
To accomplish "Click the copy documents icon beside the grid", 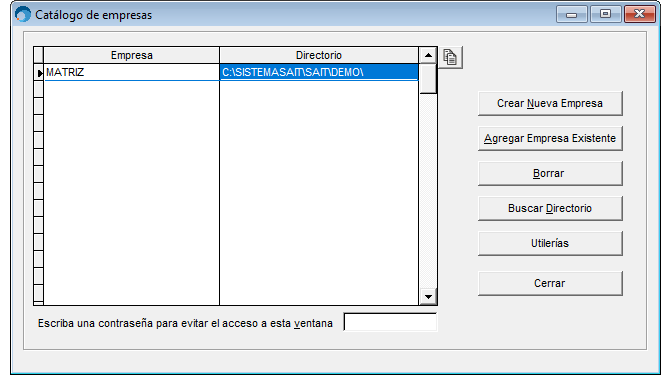I will pos(450,57).
